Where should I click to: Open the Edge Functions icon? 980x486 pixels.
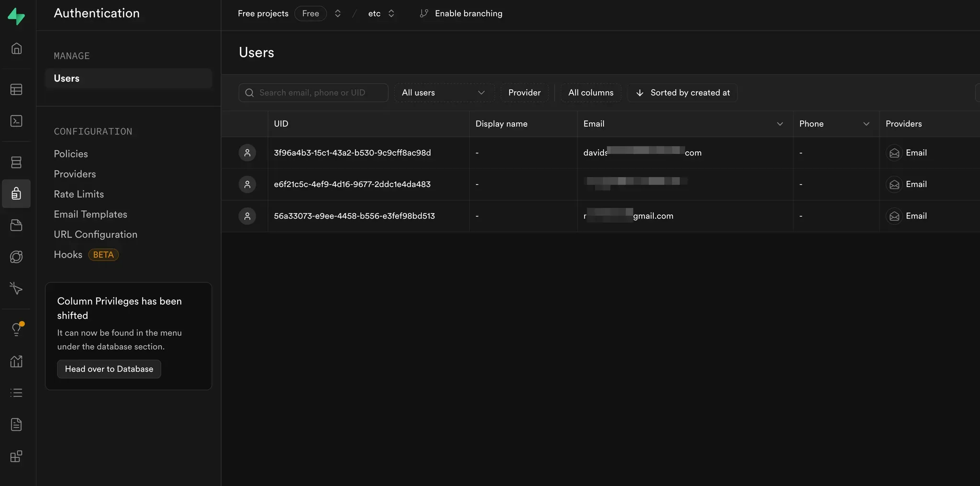(x=16, y=257)
